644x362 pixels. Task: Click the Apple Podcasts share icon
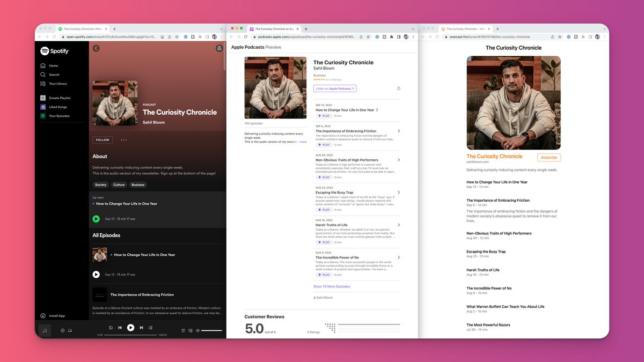point(398,88)
